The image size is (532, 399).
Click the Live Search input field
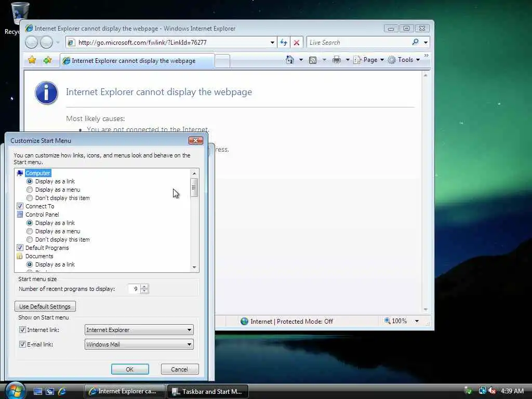(359, 43)
